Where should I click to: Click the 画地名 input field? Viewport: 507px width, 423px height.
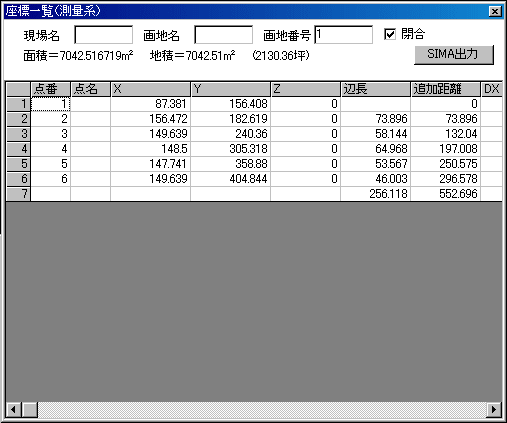[x=224, y=35]
